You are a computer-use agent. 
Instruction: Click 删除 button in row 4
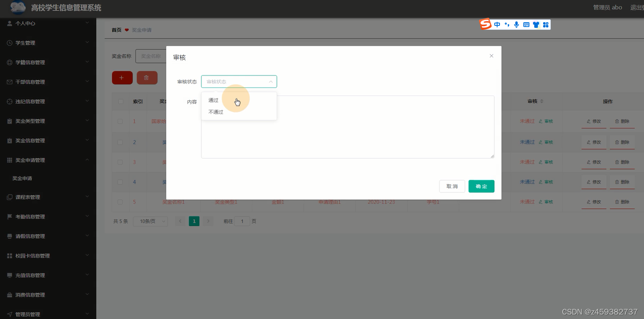point(622,182)
